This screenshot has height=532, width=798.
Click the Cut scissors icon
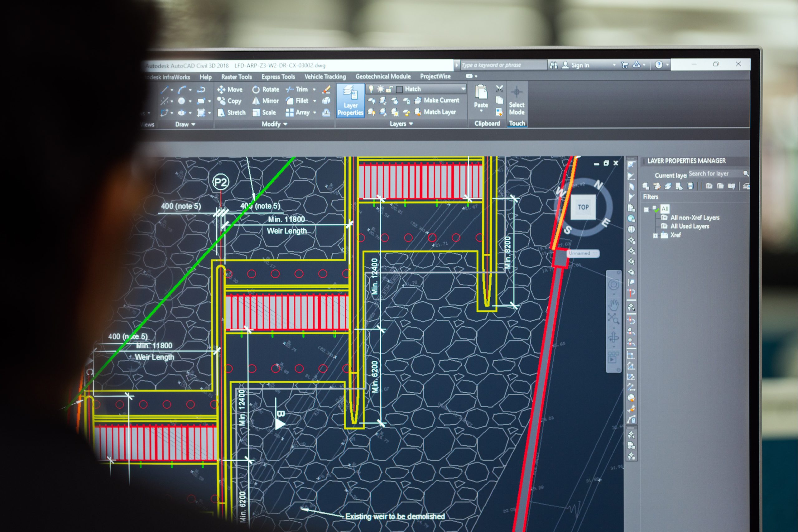pos(499,89)
